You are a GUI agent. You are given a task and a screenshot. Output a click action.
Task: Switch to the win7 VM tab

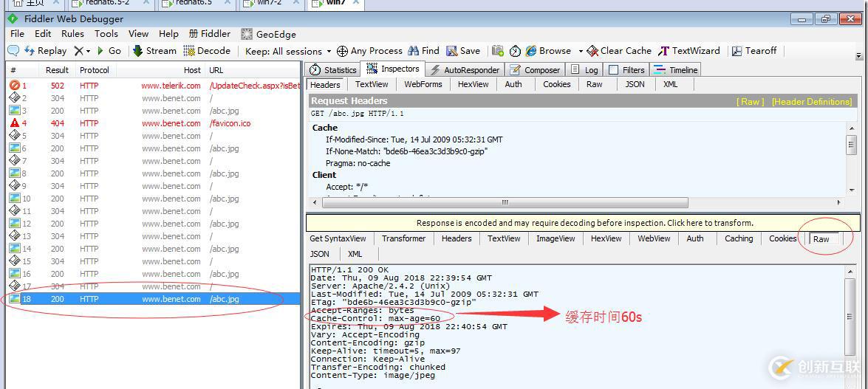(x=336, y=3)
